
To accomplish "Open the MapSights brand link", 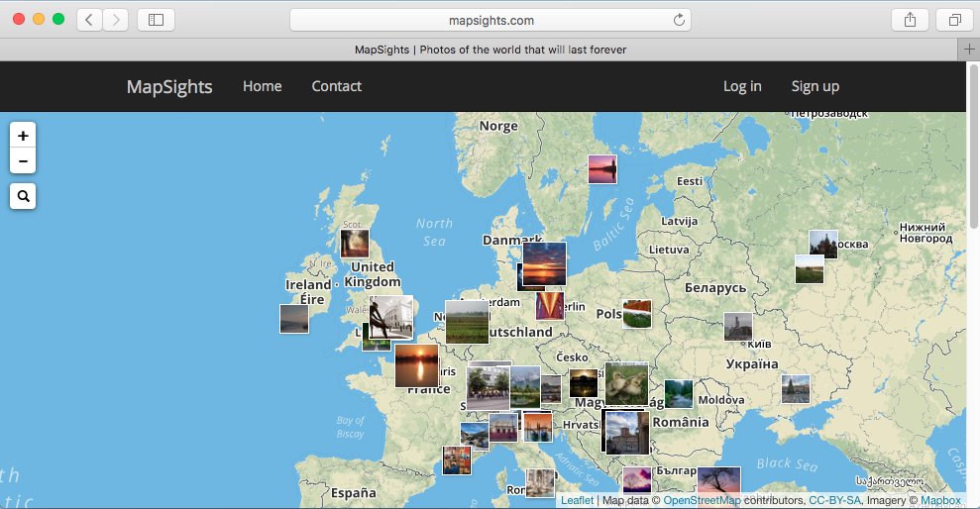I will coord(169,86).
